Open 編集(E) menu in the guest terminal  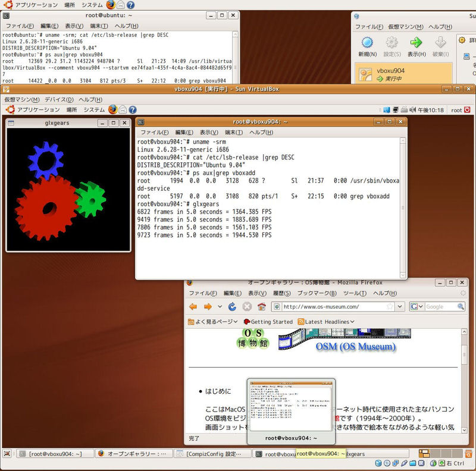(x=184, y=132)
